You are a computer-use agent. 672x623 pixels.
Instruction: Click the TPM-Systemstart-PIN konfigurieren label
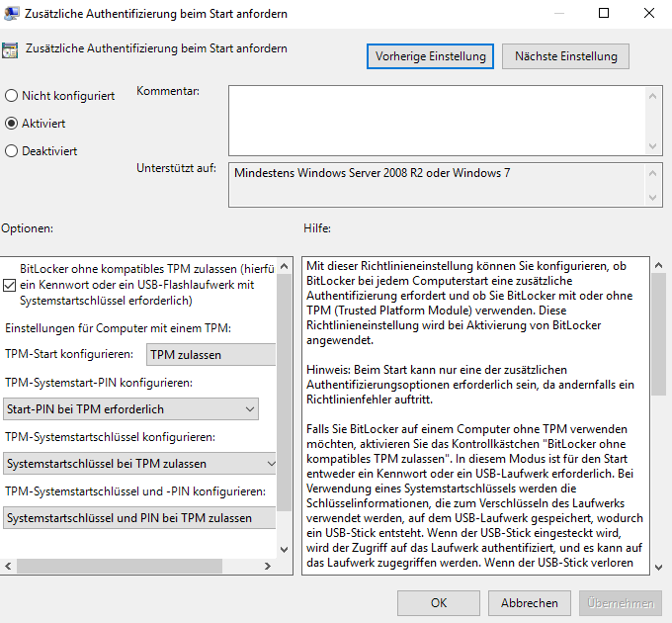(99, 383)
